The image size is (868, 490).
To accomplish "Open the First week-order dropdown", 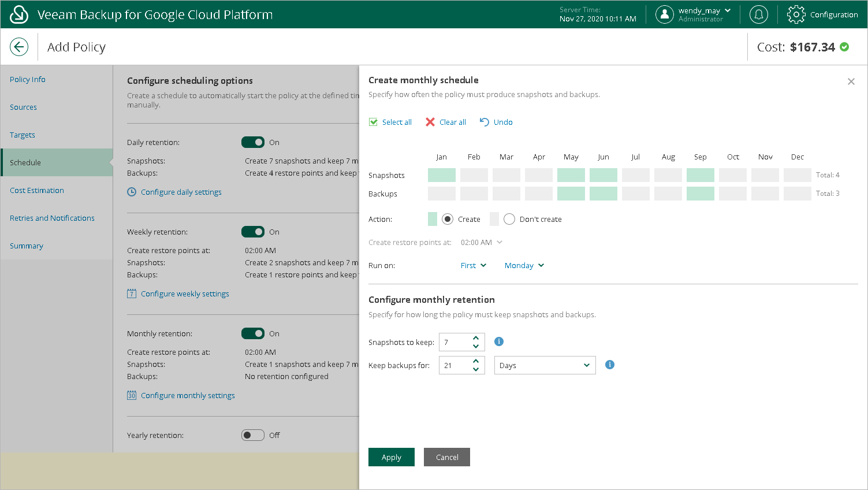I will pyautogui.click(x=474, y=265).
